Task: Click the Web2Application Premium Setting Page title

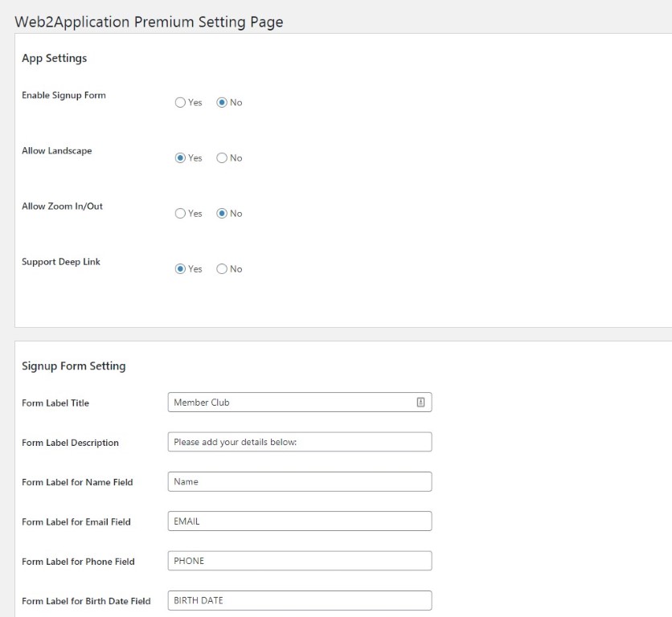Action: coord(149,22)
